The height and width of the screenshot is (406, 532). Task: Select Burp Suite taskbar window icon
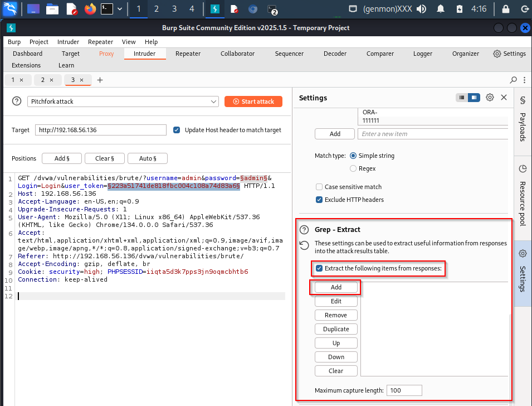(x=215, y=9)
